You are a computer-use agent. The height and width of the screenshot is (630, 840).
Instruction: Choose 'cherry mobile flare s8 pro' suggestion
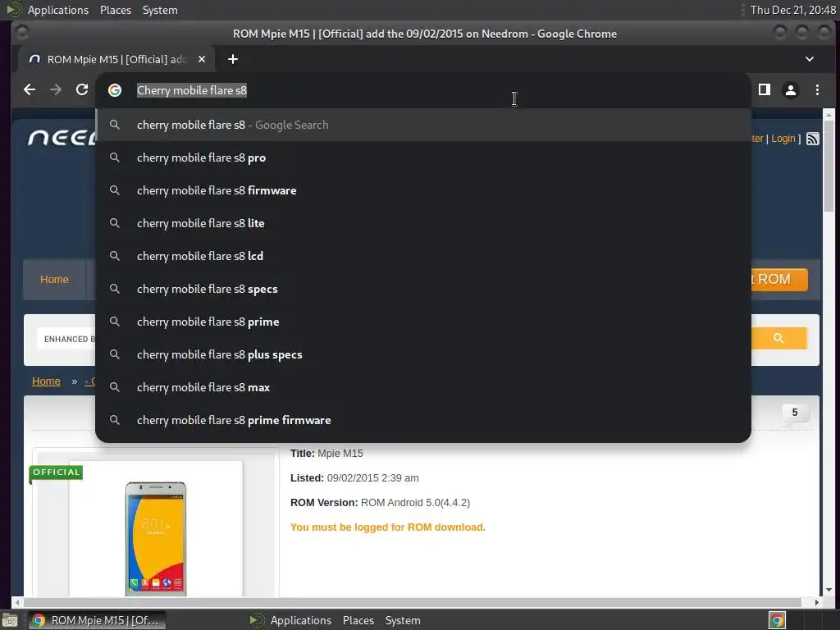pos(423,157)
